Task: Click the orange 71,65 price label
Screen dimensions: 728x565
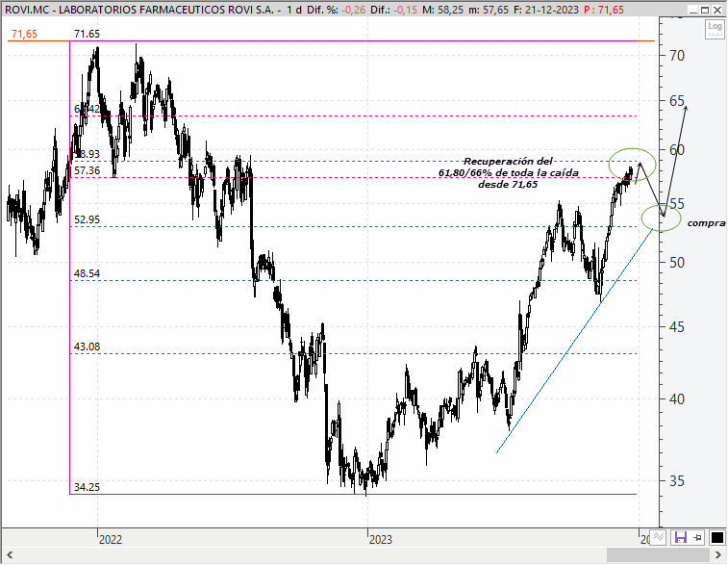Action: pos(24,34)
